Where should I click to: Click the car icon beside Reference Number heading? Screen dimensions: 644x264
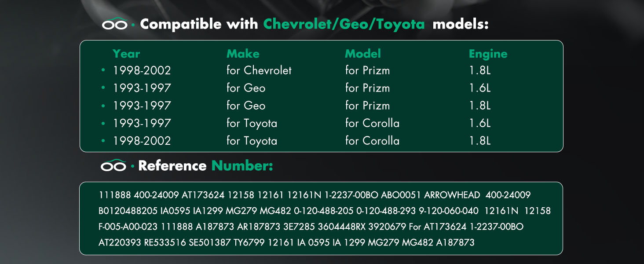coord(113,165)
